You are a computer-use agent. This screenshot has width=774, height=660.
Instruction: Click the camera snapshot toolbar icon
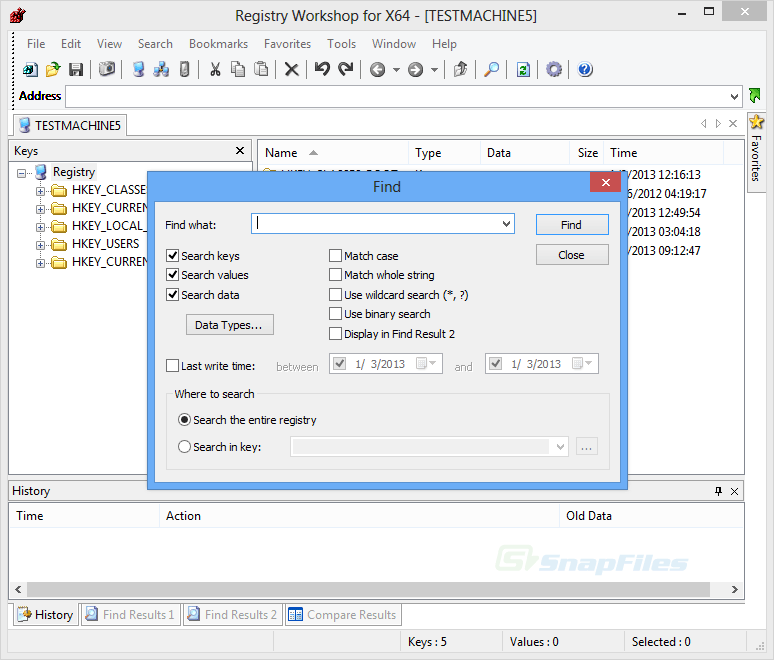[107, 69]
